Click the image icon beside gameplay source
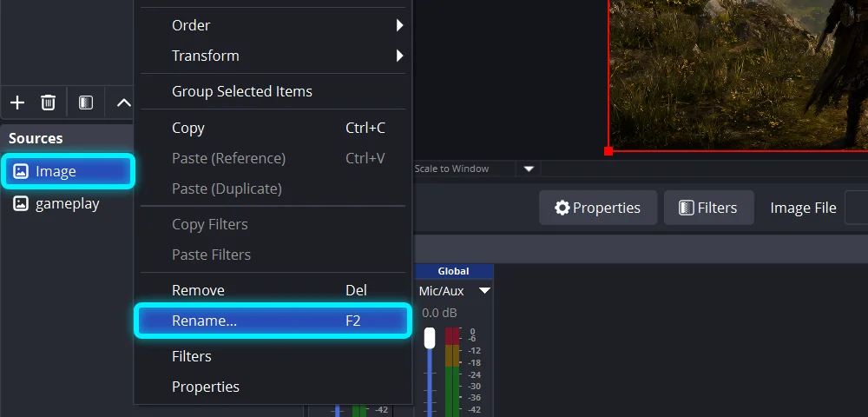 [21, 204]
